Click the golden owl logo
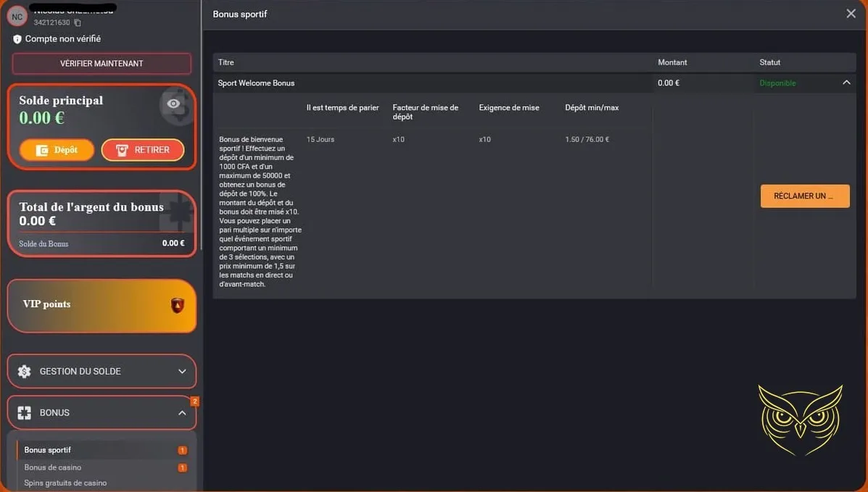 pos(800,420)
